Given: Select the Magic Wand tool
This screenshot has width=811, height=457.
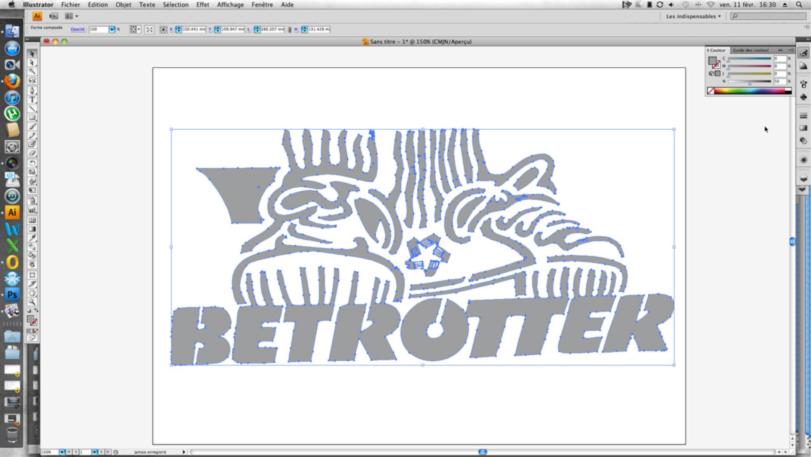Looking at the screenshot, I should [x=32, y=71].
